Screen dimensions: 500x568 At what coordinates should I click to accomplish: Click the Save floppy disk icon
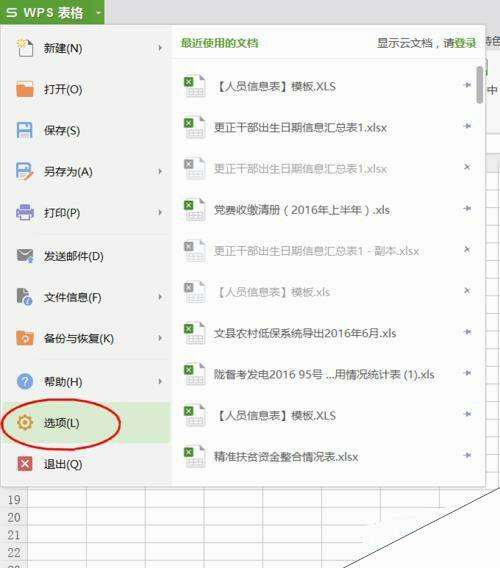click(25, 130)
